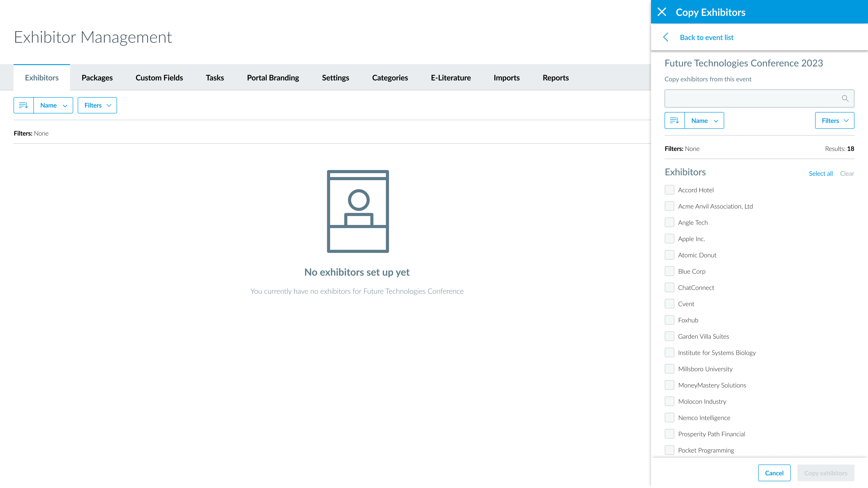Select the Foxhub checkbox

pos(670,320)
